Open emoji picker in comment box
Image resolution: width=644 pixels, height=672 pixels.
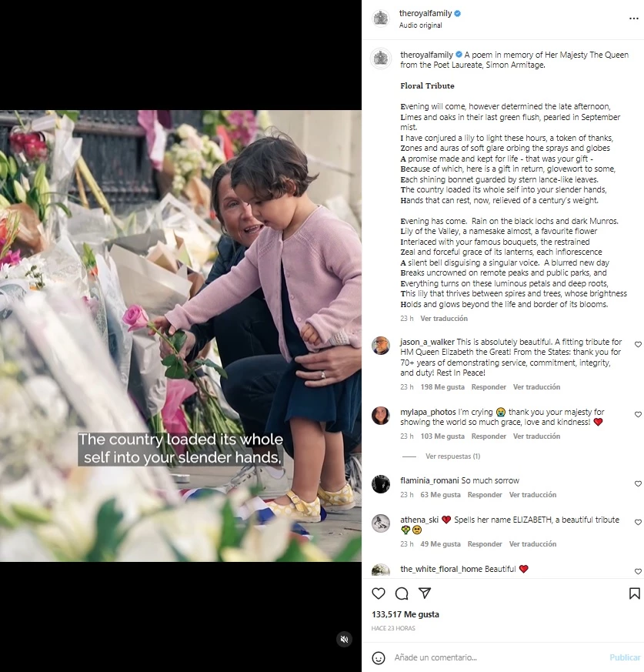click(378, 658)
